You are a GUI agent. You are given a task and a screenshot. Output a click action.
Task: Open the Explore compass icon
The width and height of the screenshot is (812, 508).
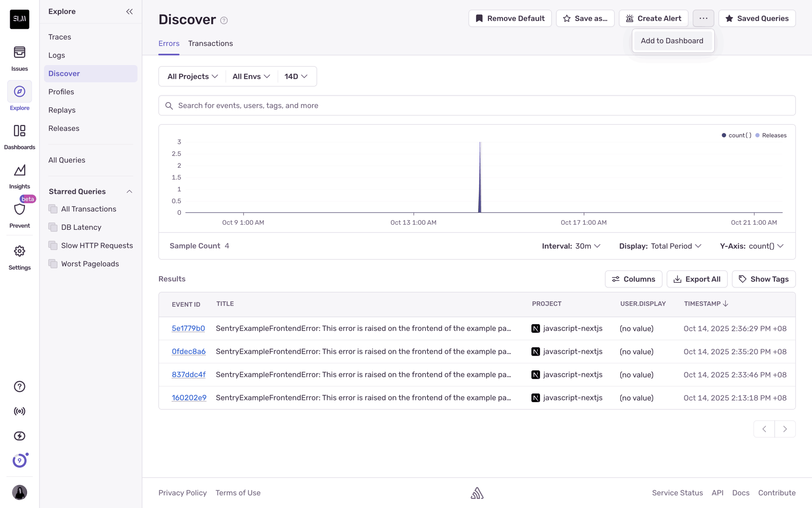[x=19, y=91]
